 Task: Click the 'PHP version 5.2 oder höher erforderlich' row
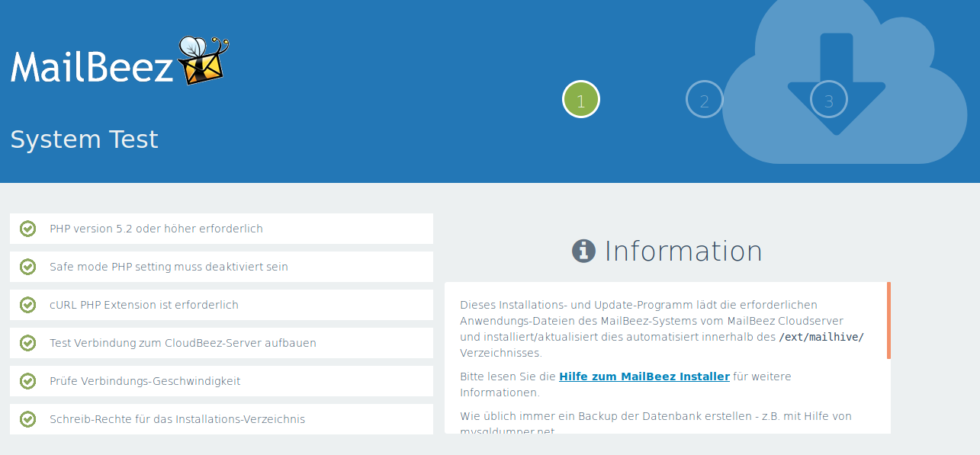(221, 229)
